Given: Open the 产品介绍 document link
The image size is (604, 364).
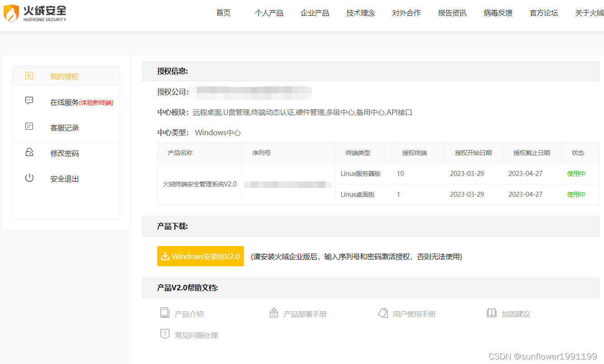Looking at the screenshot, I should (x=189, y=314).
